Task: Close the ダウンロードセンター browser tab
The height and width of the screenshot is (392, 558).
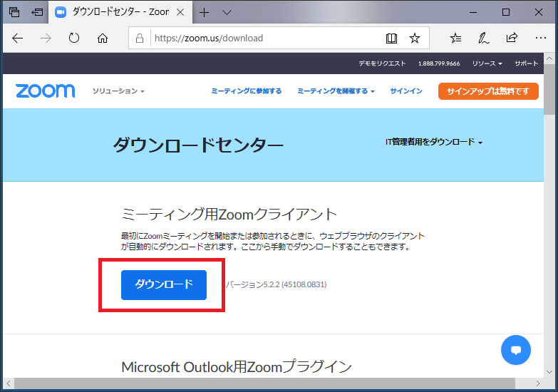Action: pos(180,12)
